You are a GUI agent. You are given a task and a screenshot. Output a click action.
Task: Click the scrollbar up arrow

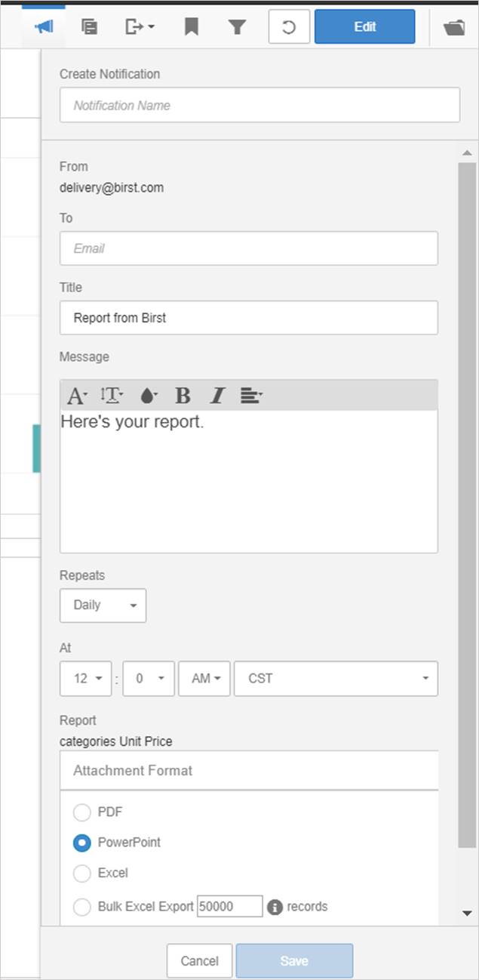pos(467,153)
